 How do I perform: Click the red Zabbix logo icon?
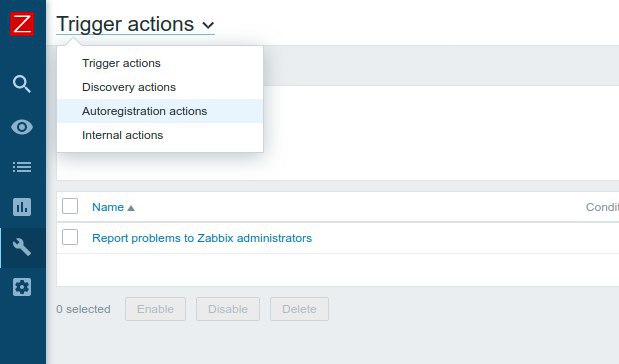22,24
